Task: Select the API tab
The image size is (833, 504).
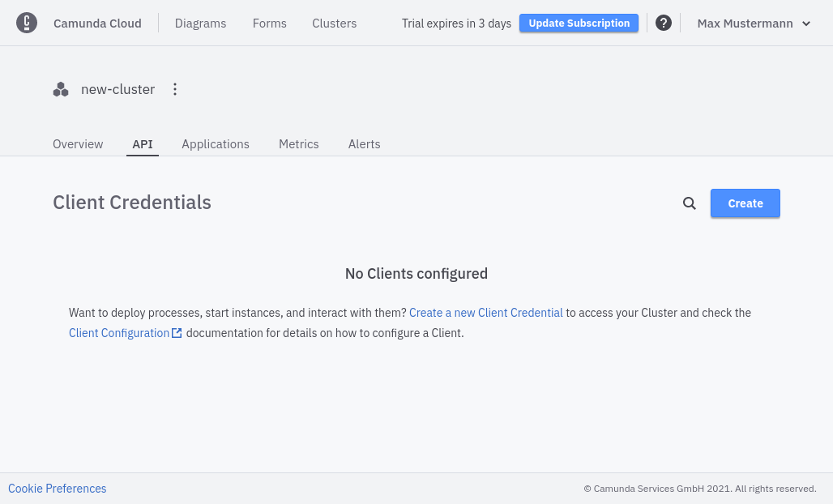Action: pos(143,144)
